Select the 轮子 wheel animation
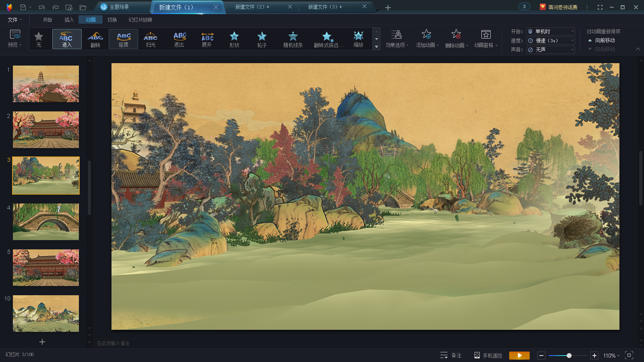Viewport: 644px width, 362px height. coord(262,39)
